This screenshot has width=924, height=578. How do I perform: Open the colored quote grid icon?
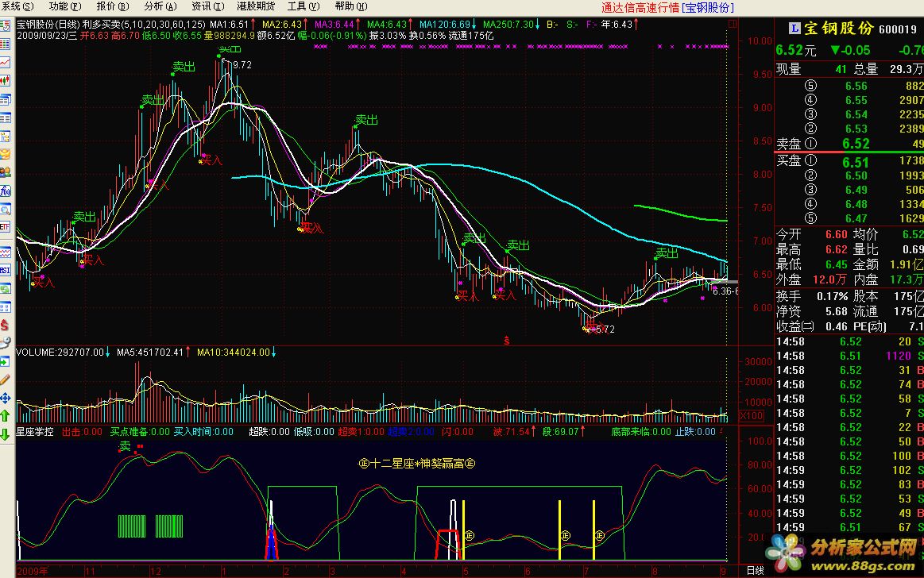click(x=5, y=44)
